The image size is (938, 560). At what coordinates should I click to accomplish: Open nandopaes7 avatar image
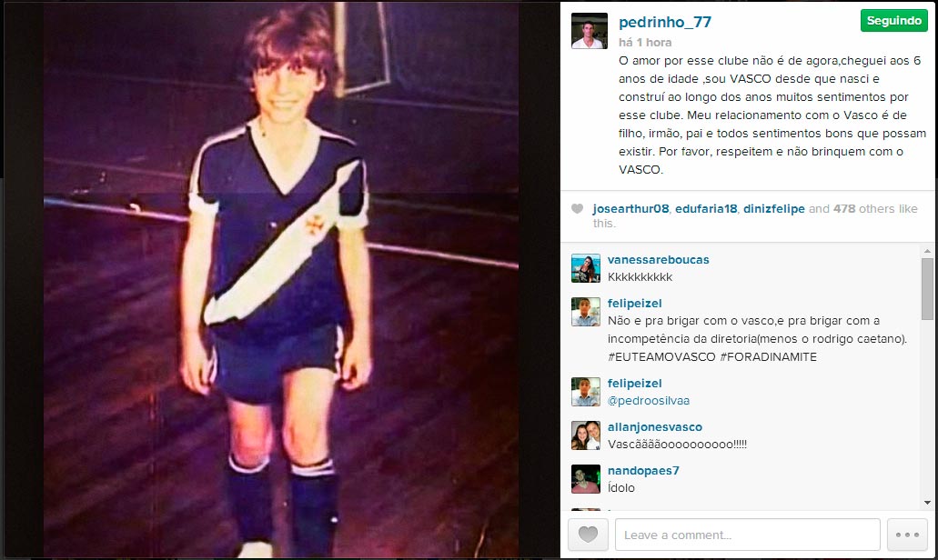[586, 479]
